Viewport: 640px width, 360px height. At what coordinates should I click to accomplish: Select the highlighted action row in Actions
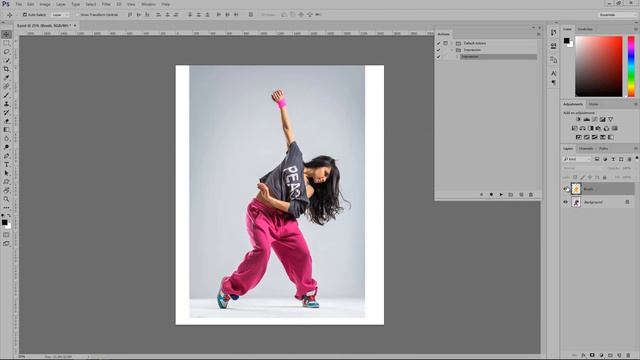(x=498, y=57)
